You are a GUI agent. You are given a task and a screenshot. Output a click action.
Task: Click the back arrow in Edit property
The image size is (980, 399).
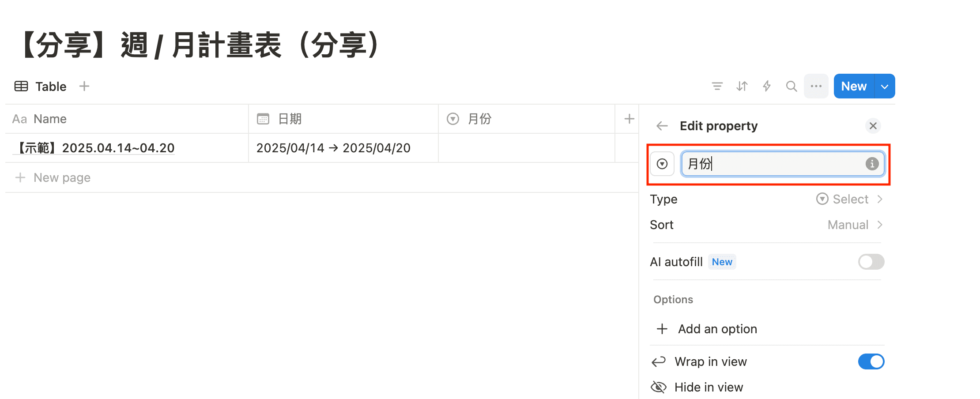point(662,126)
